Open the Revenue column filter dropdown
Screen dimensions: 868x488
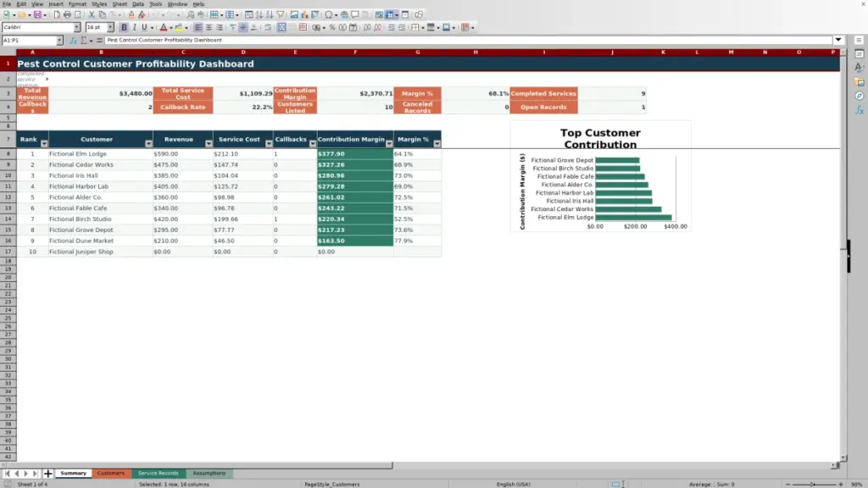click(209, 143)
